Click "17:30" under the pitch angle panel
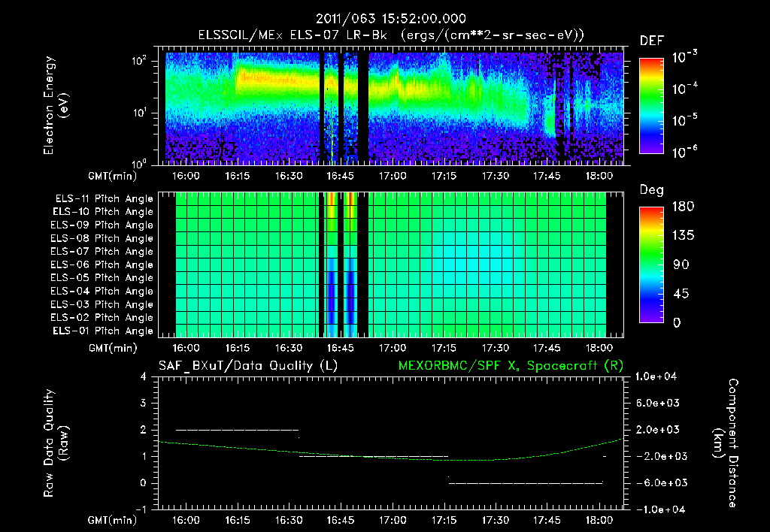 tap(495, 349)
